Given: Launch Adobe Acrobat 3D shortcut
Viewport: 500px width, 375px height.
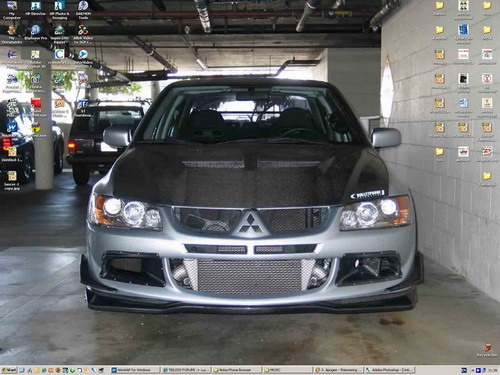Looking at the screenshot, I should point(35,59).
